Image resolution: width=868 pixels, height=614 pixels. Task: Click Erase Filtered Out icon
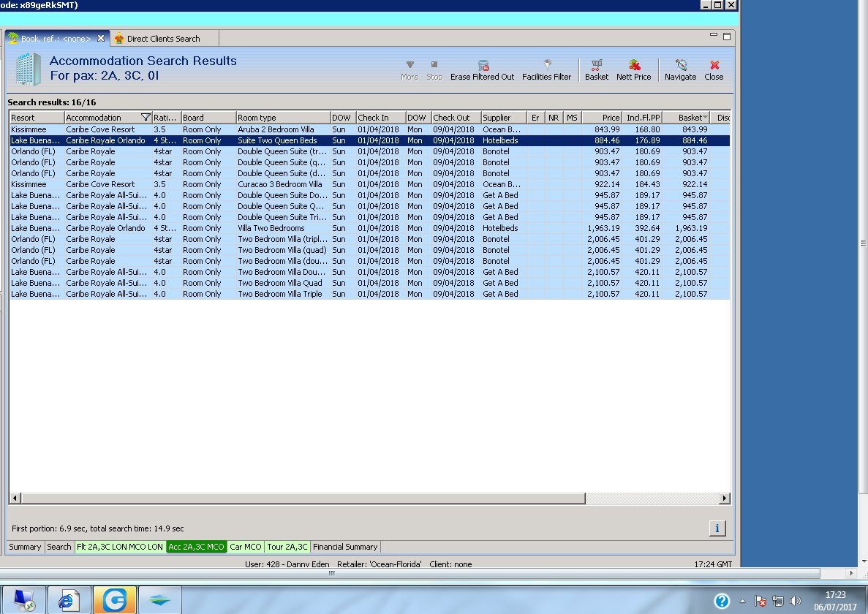[483, 65]
